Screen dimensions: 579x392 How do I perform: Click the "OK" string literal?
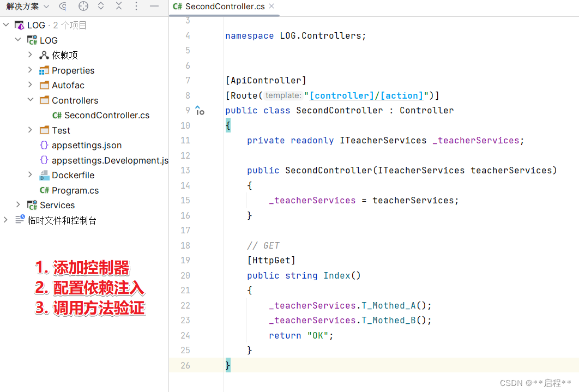pyautogui.click(x=318, y=335)
